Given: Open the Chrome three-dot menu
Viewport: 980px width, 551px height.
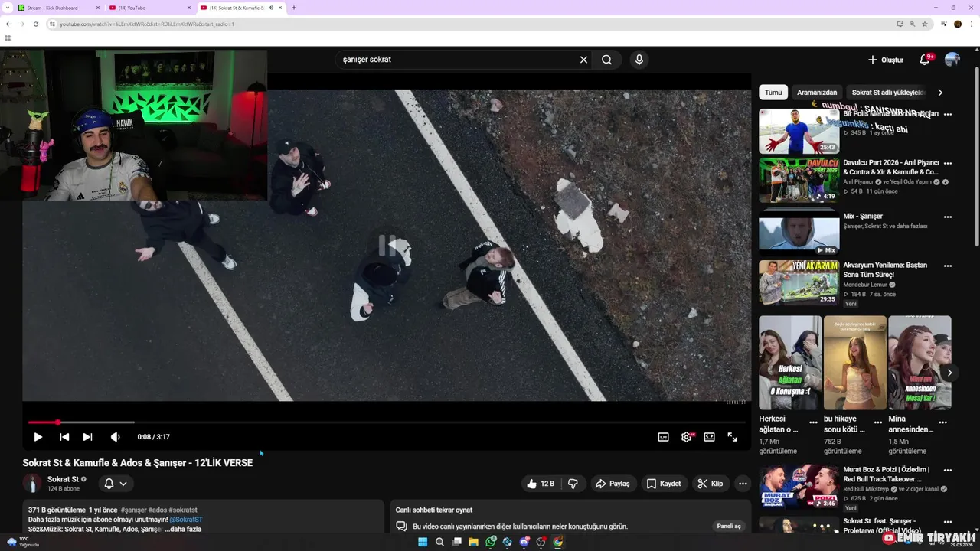Looking at the screenshot, I should click(971, 24).
